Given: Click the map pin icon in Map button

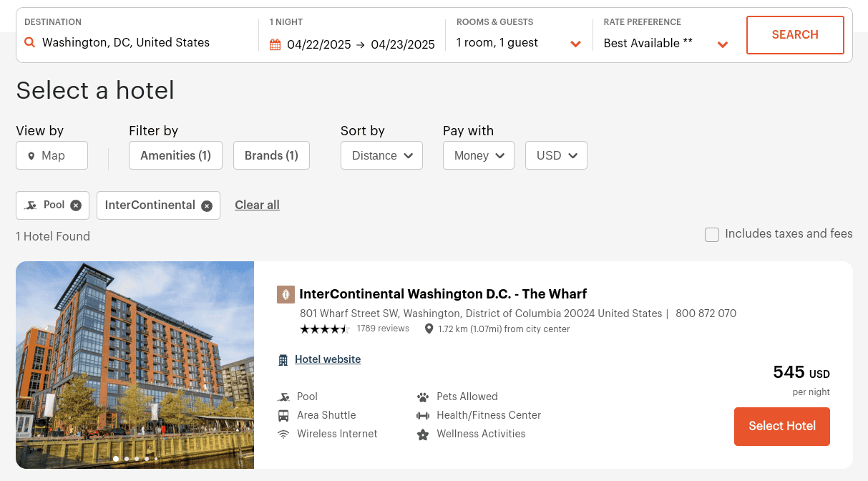Looking at the screenshot, I should tap(31, 156).
